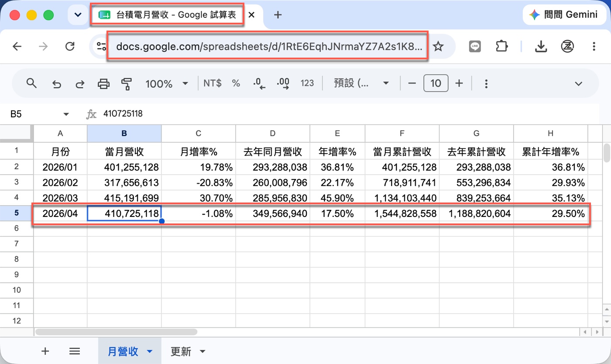Click the Z profile icon in Chrome toolbar
This screenshot has width=611, height=364.
[567, 47]
